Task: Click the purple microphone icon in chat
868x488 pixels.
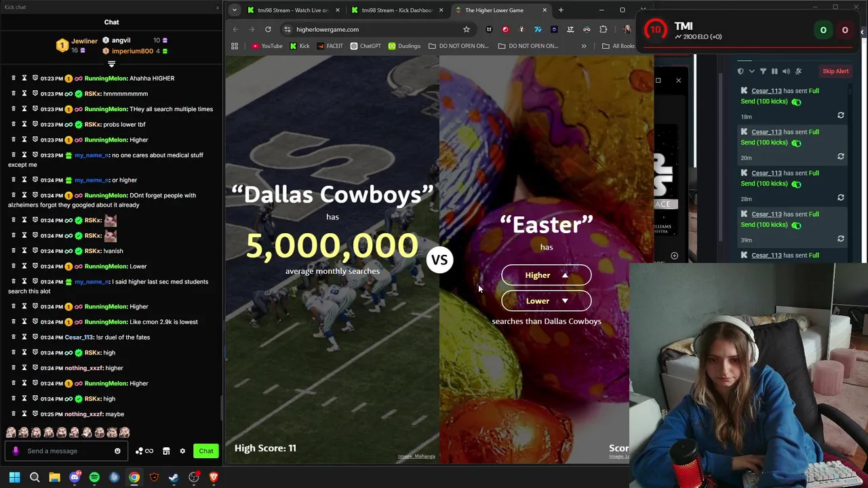Action: (16, 451)
